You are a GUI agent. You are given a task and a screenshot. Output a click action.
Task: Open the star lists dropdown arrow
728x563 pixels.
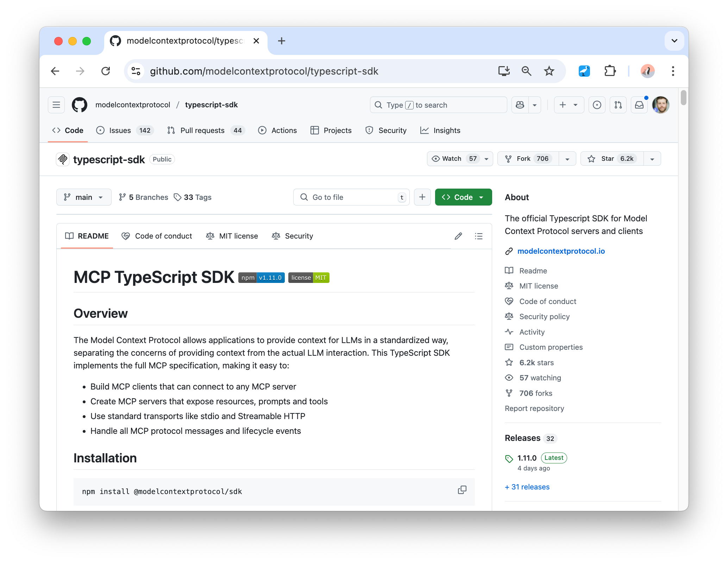point(652,159)
